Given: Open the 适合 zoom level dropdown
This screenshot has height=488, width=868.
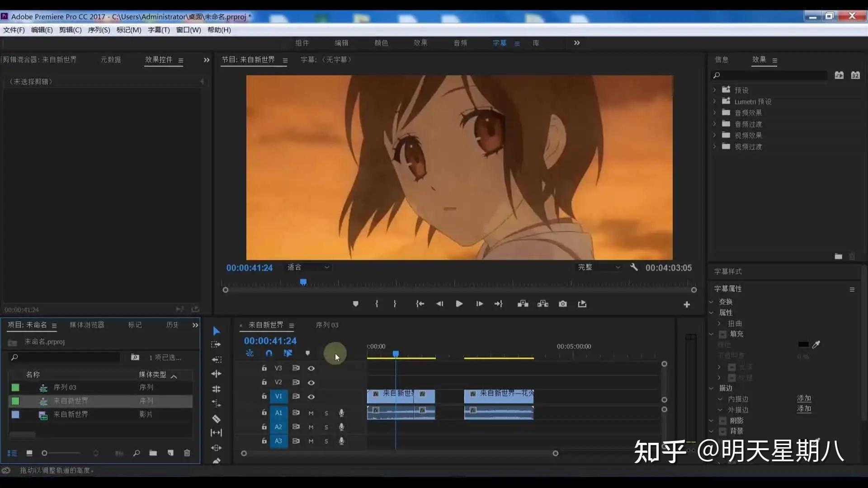Looking at the screenshot, I should point(308,267).
